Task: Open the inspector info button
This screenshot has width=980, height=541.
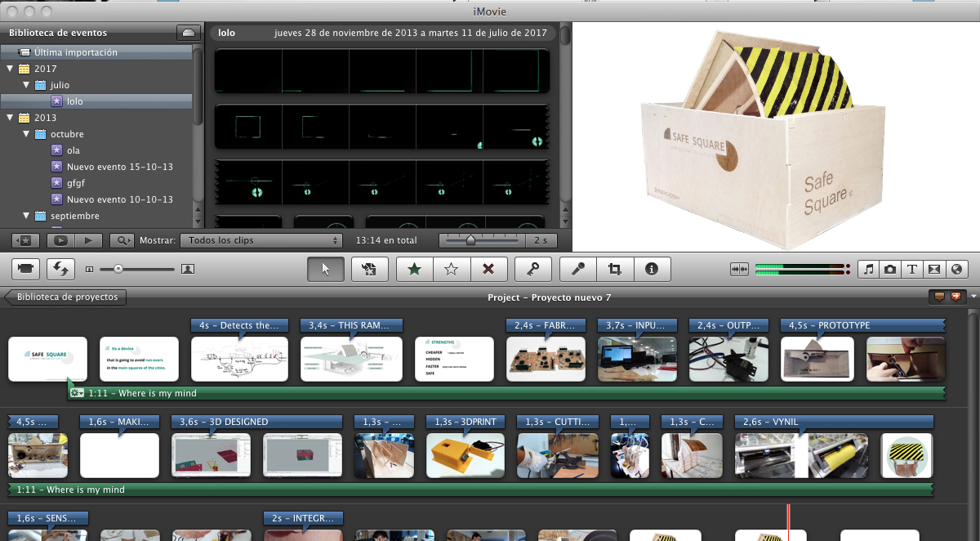Action: click(x=652, y=269)
